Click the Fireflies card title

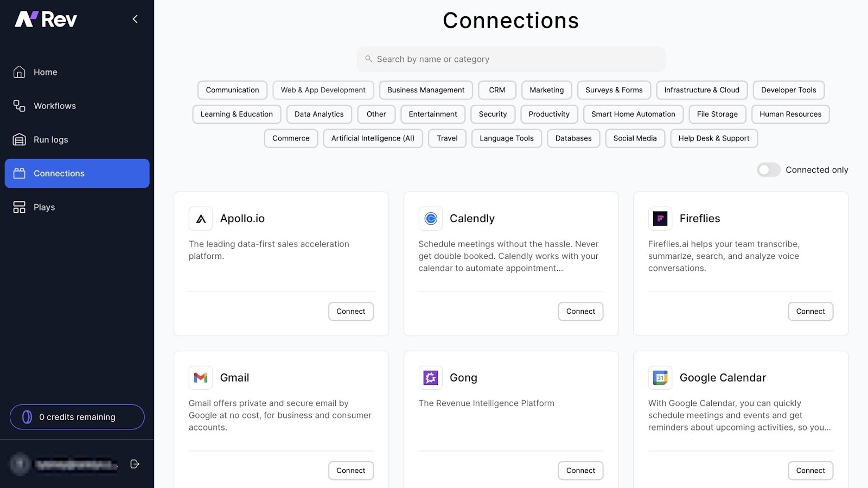pos(700,219)
